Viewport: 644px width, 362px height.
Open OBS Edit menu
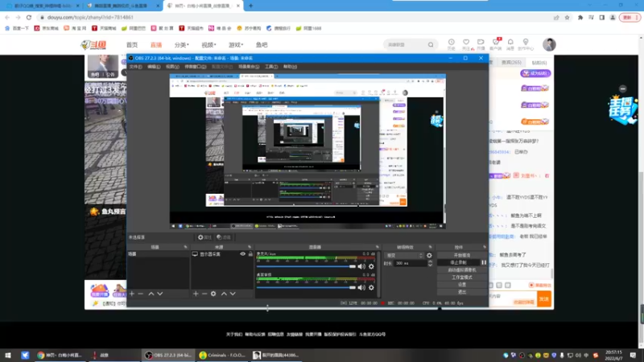[154, 67]
